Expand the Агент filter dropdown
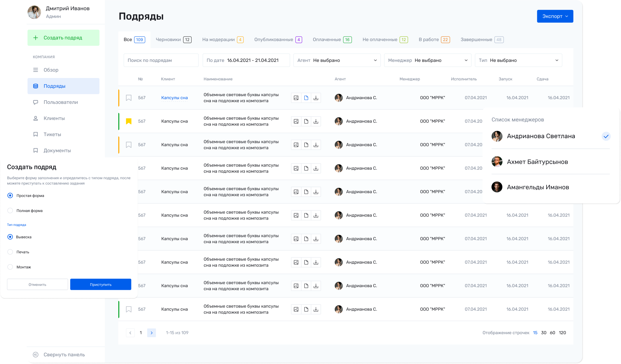This screenshot has height=364, width=621. pos(337,60)
